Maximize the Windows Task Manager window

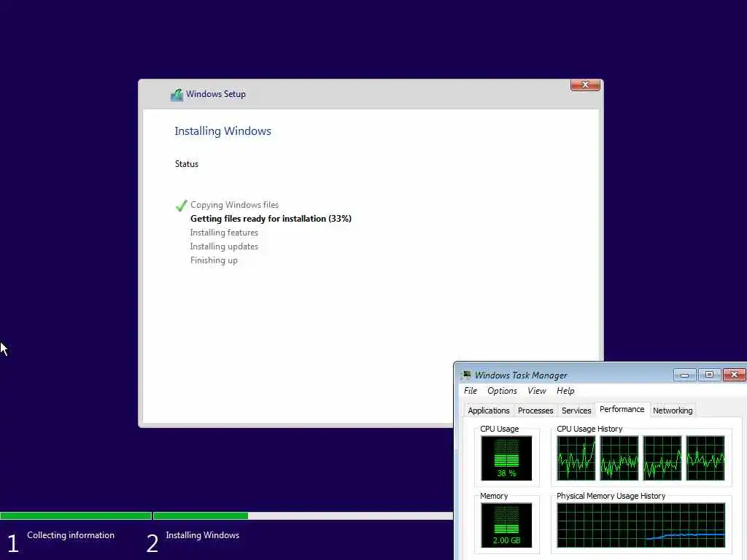pyautogui.click(x=709, y=376)
